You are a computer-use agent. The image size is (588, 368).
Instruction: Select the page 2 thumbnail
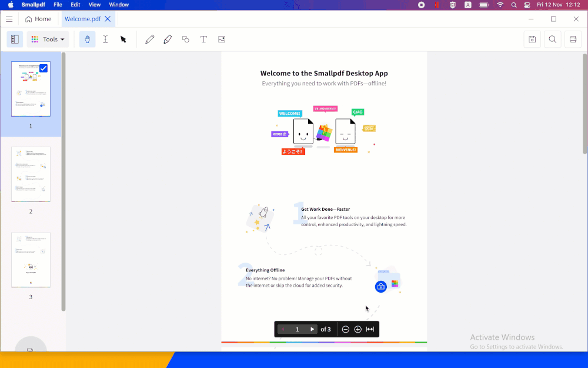[31, 174]
